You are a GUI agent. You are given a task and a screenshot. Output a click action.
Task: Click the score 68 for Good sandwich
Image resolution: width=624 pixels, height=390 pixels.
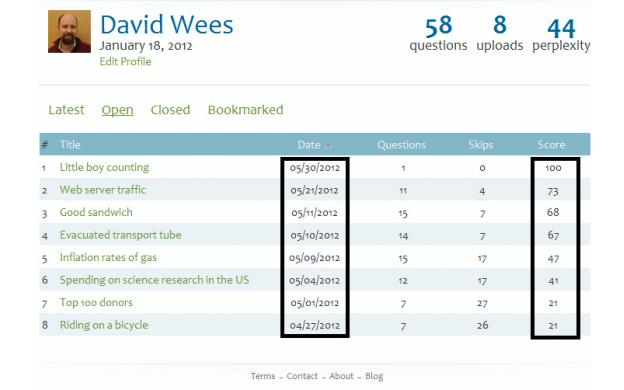[x=553, y=212]
